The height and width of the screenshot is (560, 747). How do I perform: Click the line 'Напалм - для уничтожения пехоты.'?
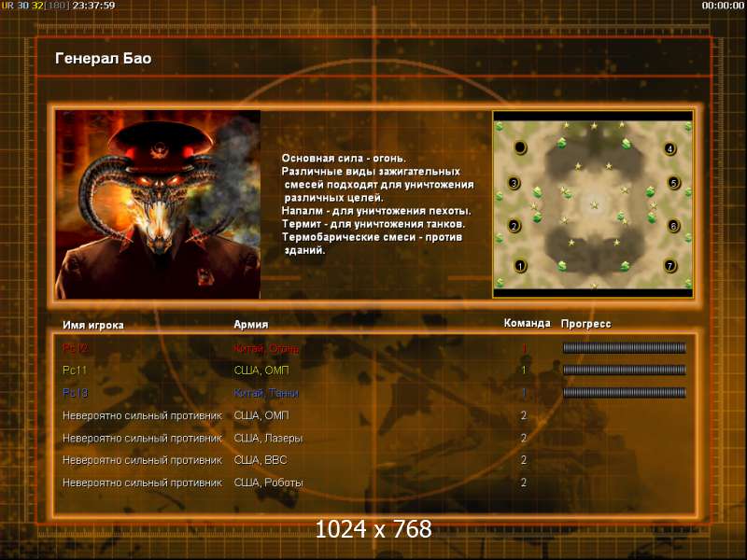click(376, 211)
